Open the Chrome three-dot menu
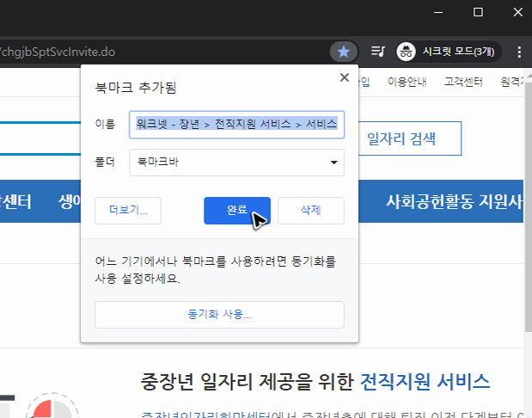The image size is (532, 418). 519,52
